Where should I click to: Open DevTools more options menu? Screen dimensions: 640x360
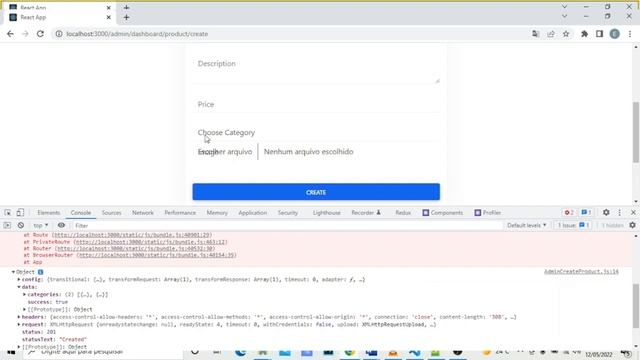point(620,213)
